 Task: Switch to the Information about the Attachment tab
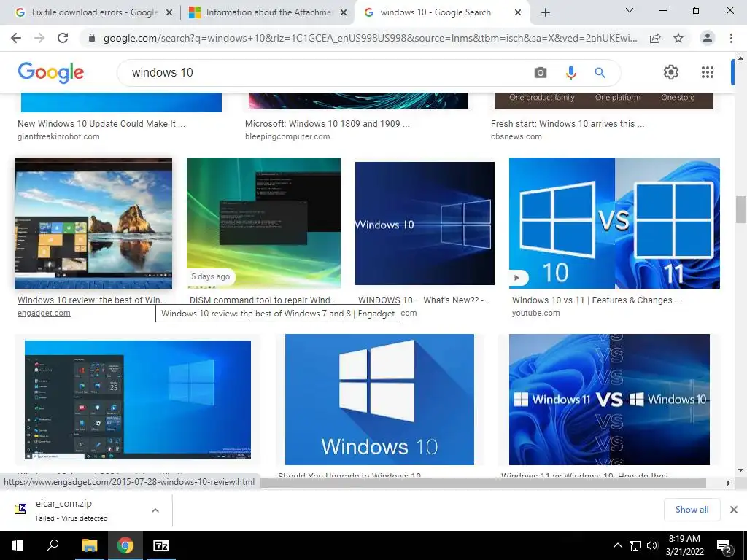[x=268, y=12]
